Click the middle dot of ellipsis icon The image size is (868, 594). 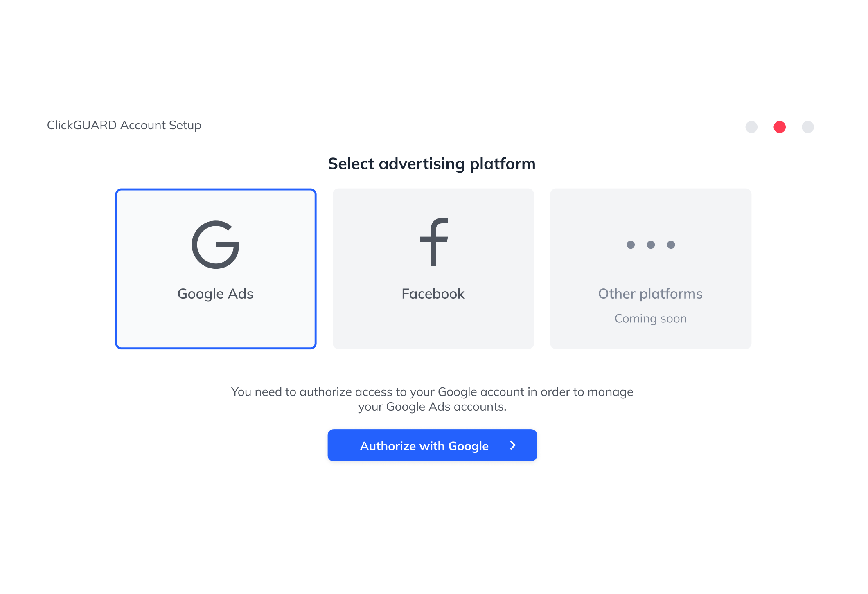coord(651,245)
